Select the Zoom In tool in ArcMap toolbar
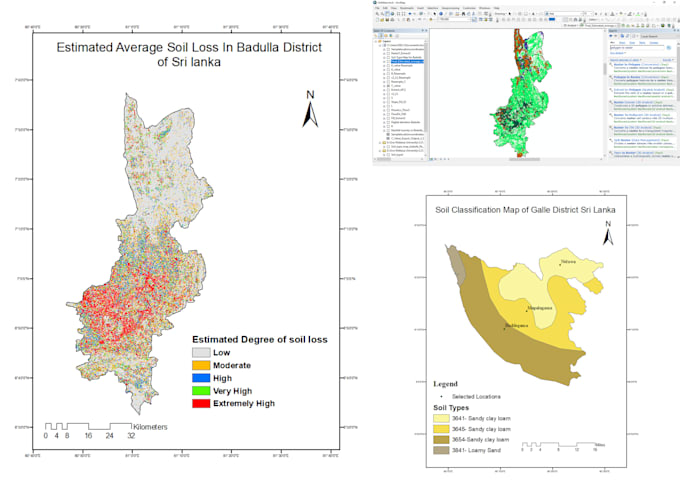680x481 pixels. (x=377, y=14)
